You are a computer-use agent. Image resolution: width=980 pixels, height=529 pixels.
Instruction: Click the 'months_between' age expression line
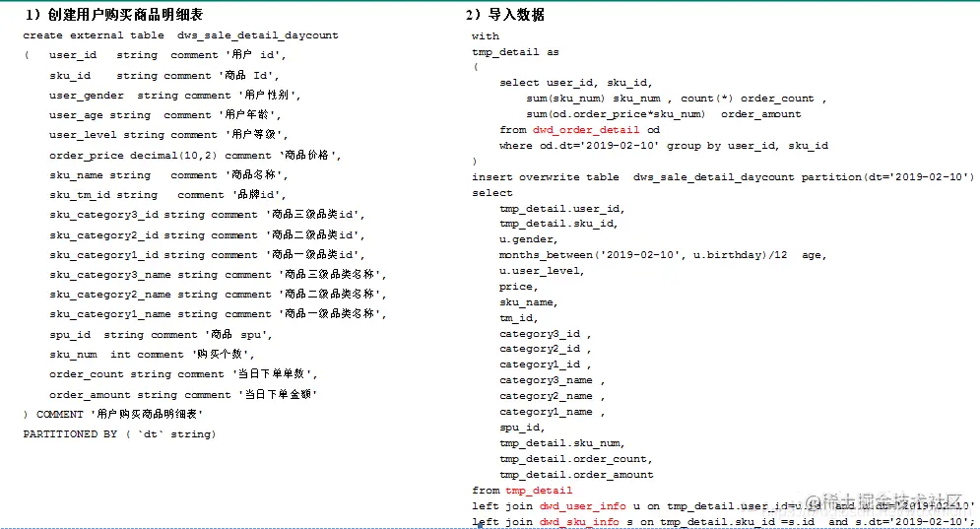(663, 255)
